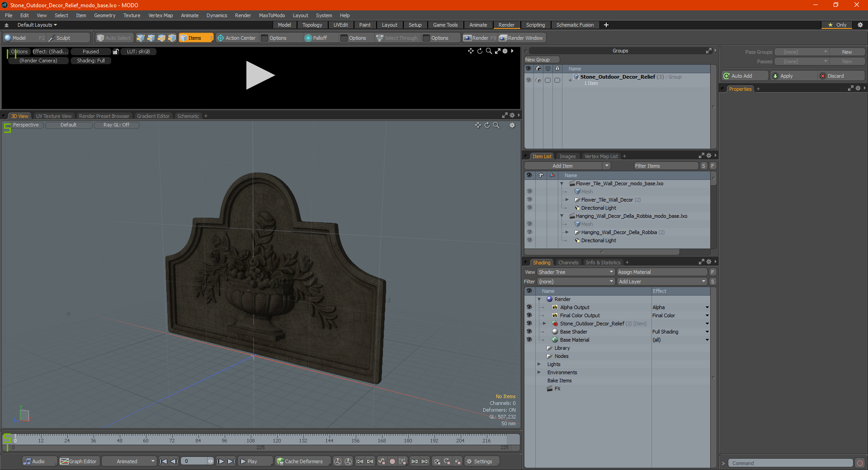The image size is (868, 470).
Task: Click pan/move icon in 3D viewport
Action: (478, 125)
